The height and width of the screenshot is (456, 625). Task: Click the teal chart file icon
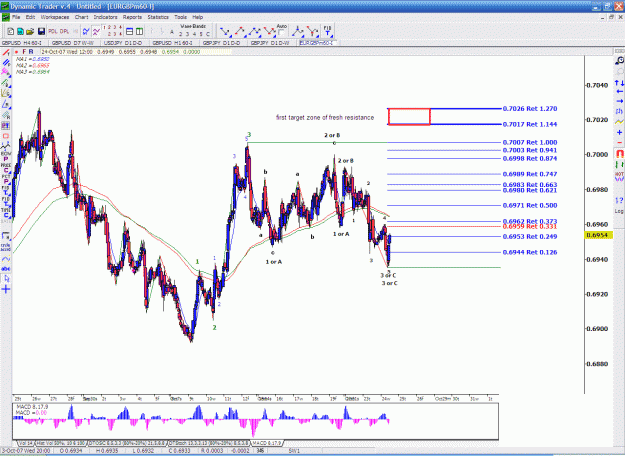tap(20, 31)
